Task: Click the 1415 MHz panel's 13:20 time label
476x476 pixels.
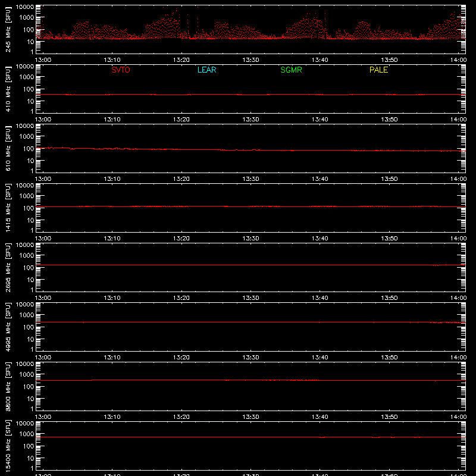Action: click(x=181, y=239)
